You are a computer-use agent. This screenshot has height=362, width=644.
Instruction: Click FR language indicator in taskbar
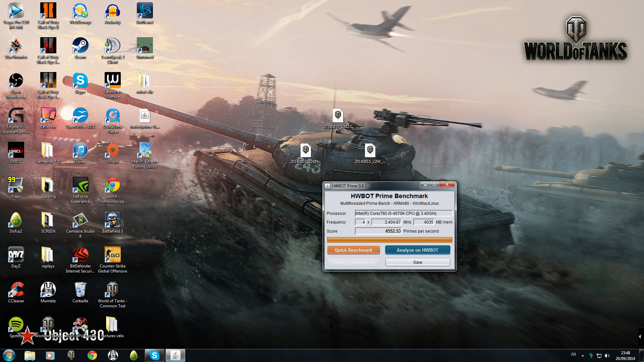click(x=574, y=355)
